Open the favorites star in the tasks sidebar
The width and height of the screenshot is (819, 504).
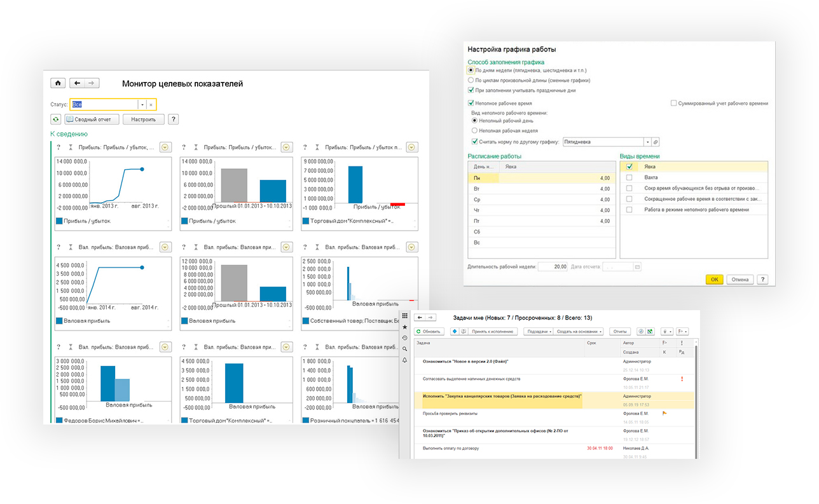click(404, 327)
